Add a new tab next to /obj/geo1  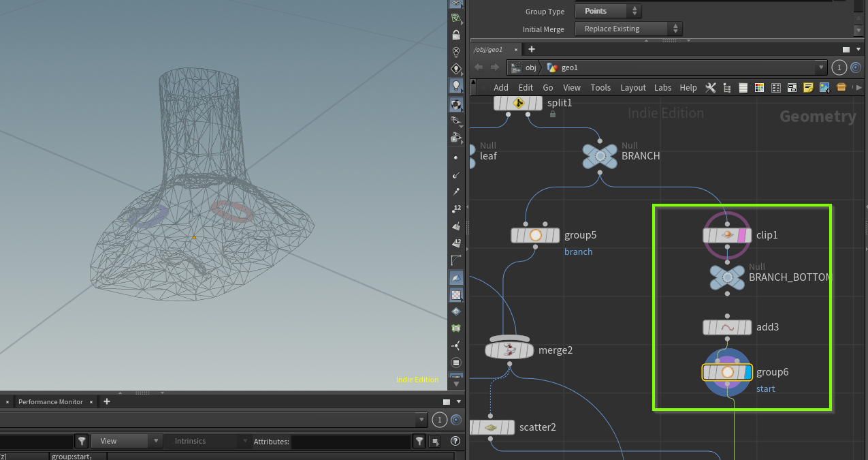532,49
